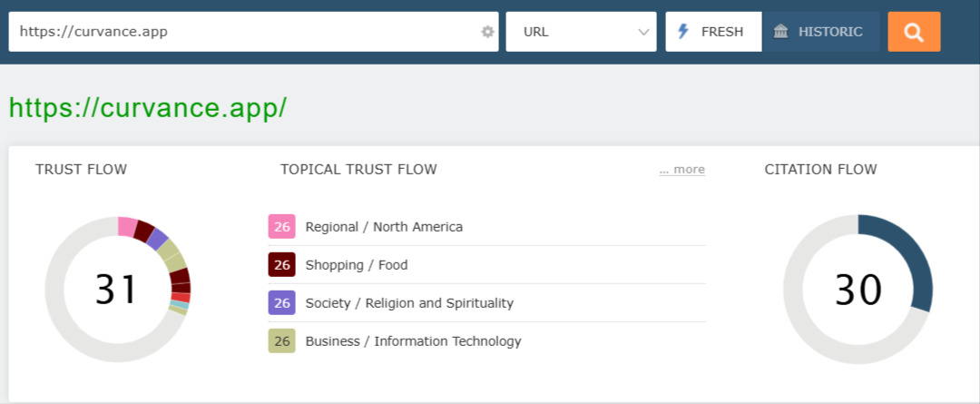Click the olive Business score badge
The width and height of the screenshot is (980, 404).
(x=281, y=341)
